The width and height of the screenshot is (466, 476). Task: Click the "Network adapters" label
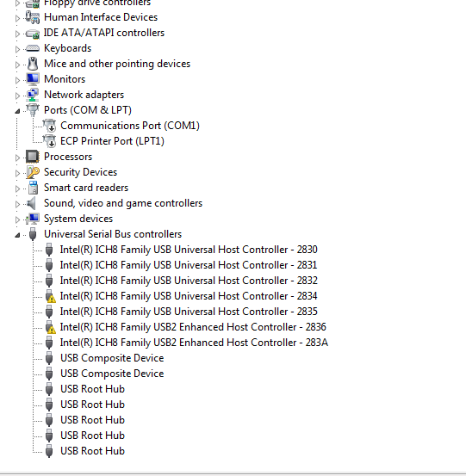tap(84, 95)
